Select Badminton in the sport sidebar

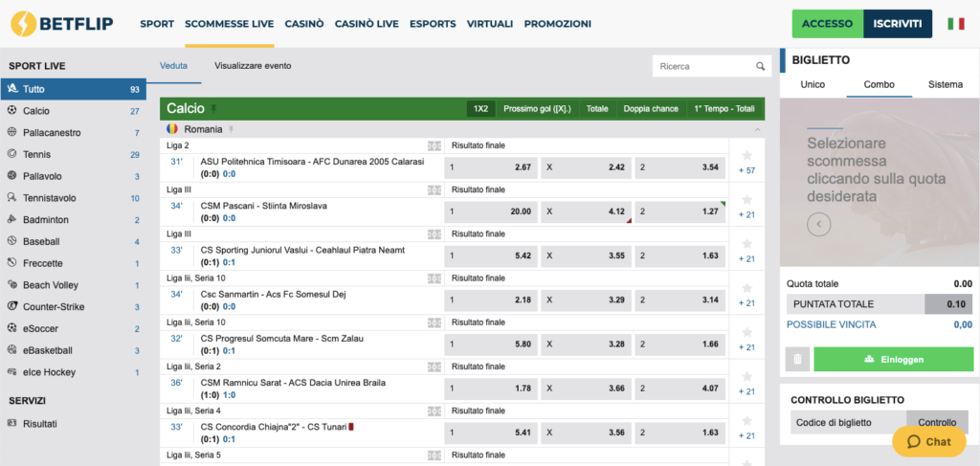tap(73, 220)
